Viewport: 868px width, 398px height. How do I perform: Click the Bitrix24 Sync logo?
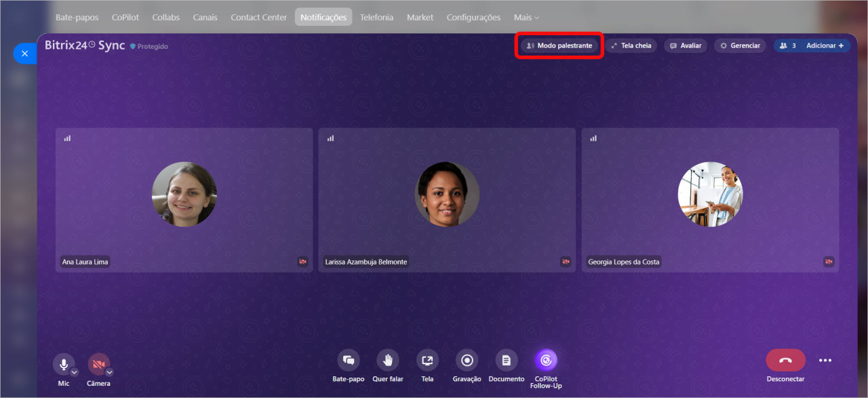click(85, 45)
